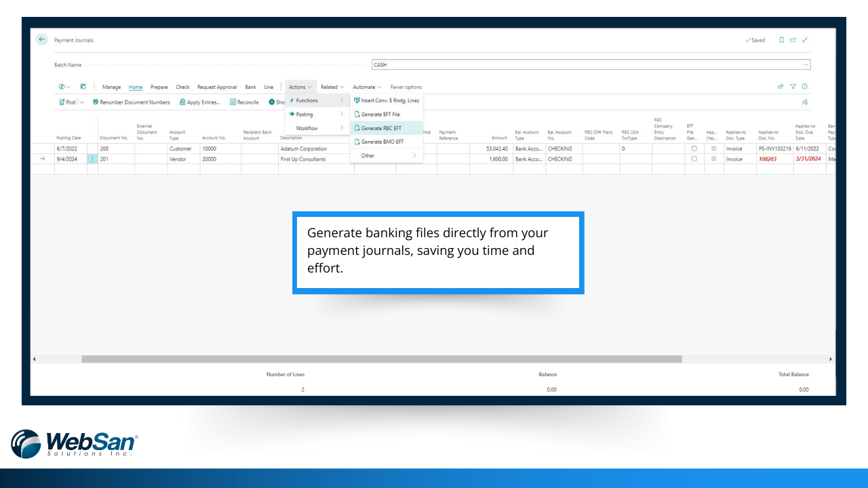Choose Insert Conv. $ Rndg. Lines

(387, 100)
